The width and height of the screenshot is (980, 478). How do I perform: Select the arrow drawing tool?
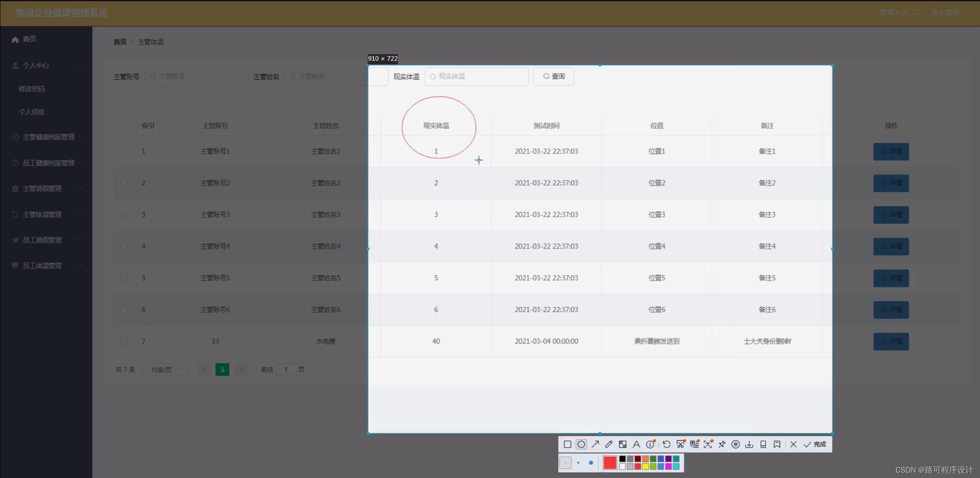click(x=595, y=444)
